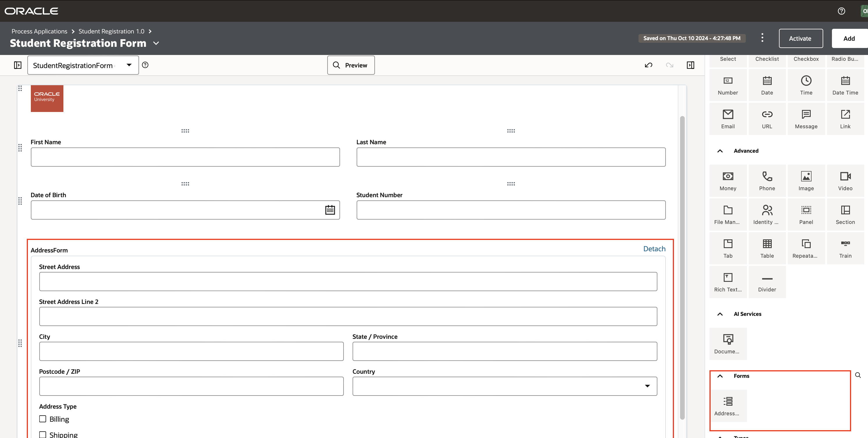The image size is (868, 438).
Task: Choose the Train control from Advanced
Action: pos(845,248)
